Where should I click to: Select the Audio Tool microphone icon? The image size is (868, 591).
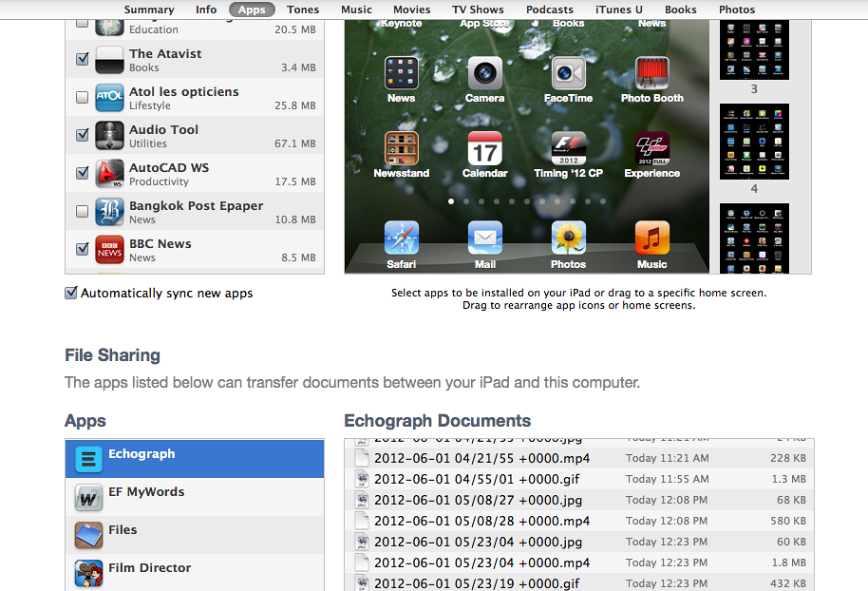point(109,136)
